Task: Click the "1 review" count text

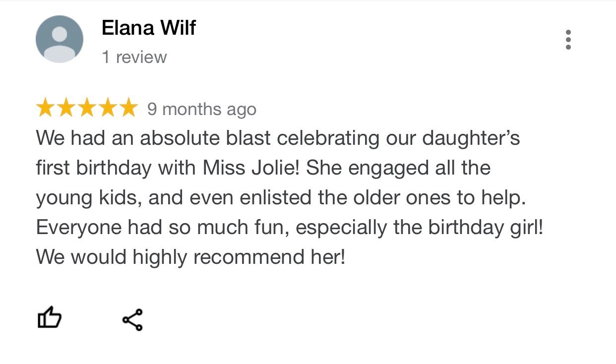Action: 134,57
